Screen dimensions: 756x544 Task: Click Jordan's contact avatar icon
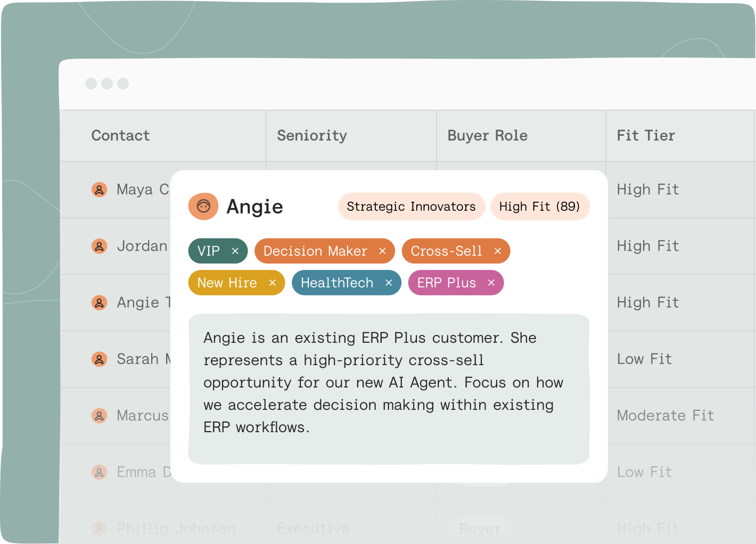tap(99, 246)
